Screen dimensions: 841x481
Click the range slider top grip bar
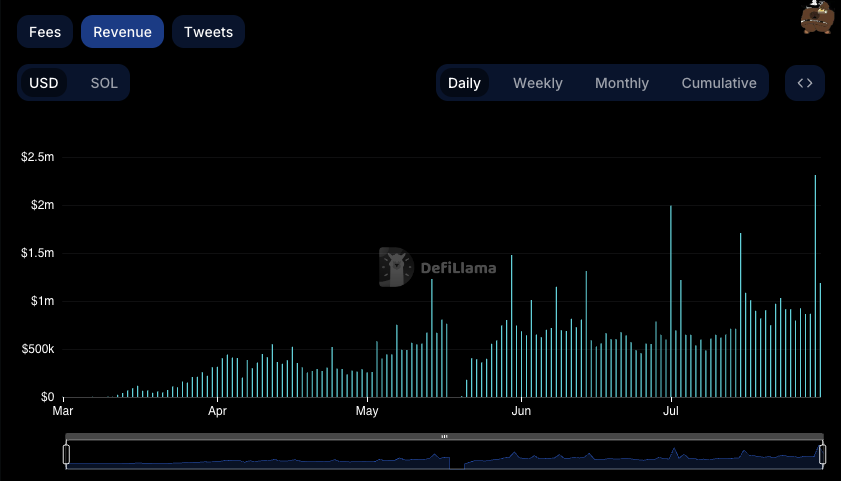pyautogui.click(x=444, y=436)
